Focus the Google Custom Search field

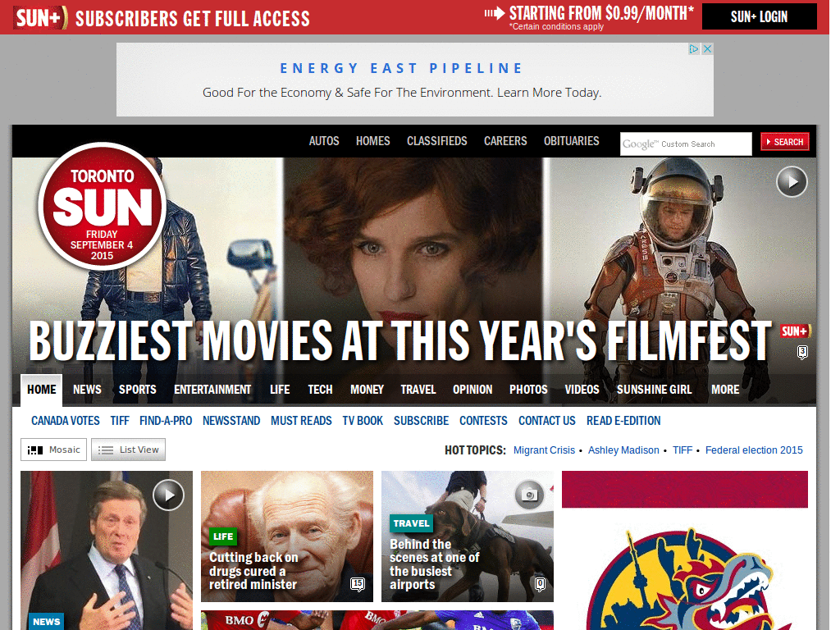pyautogui.click(x=686, y=144)
